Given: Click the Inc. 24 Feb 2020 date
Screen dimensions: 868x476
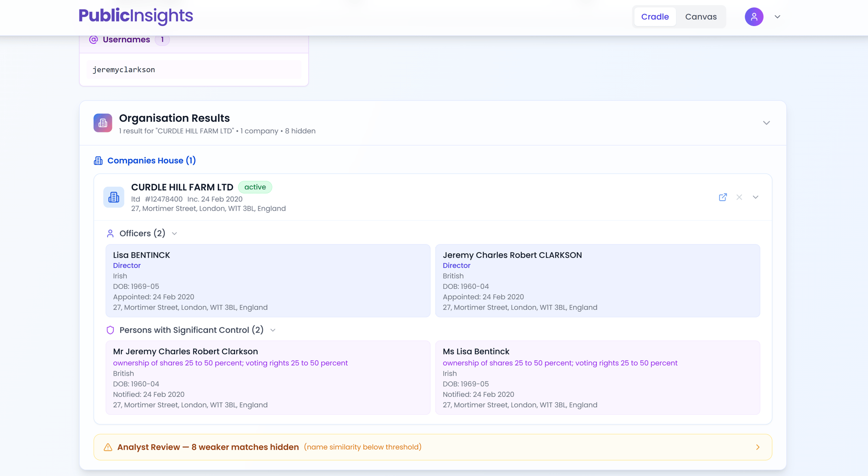Looking at the screenshot, I should 215,199.
